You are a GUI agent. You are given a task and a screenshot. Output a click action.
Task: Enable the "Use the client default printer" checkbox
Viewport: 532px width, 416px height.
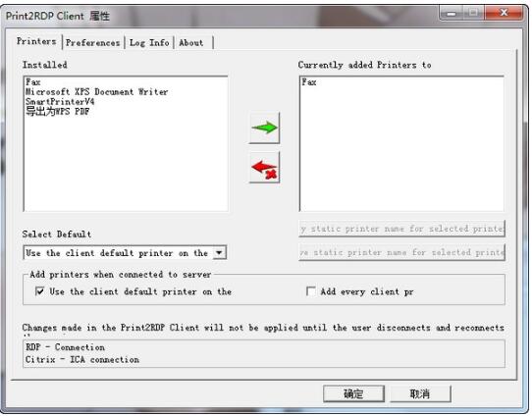[39, 291]
